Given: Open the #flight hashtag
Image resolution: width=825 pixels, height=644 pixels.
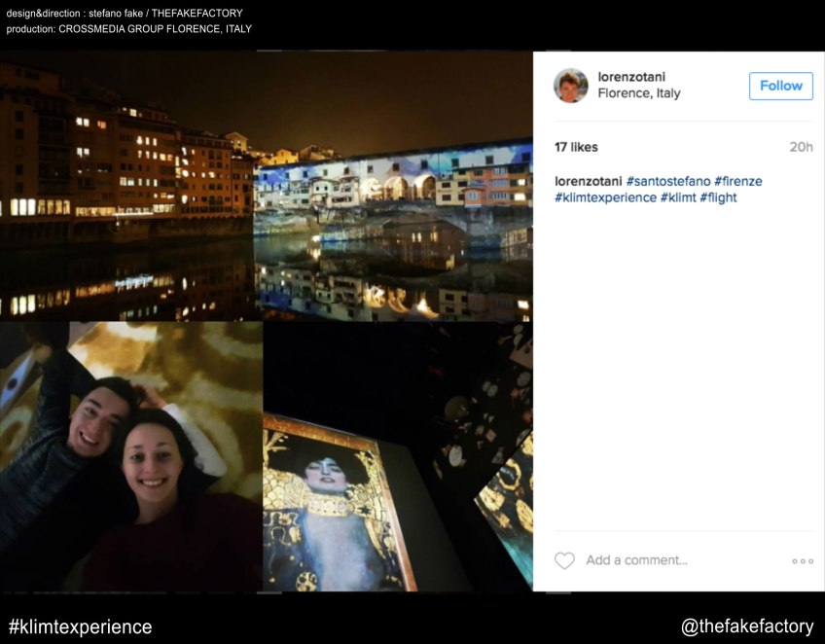Looking at the screenshot, I should click(x=718, y=197).
